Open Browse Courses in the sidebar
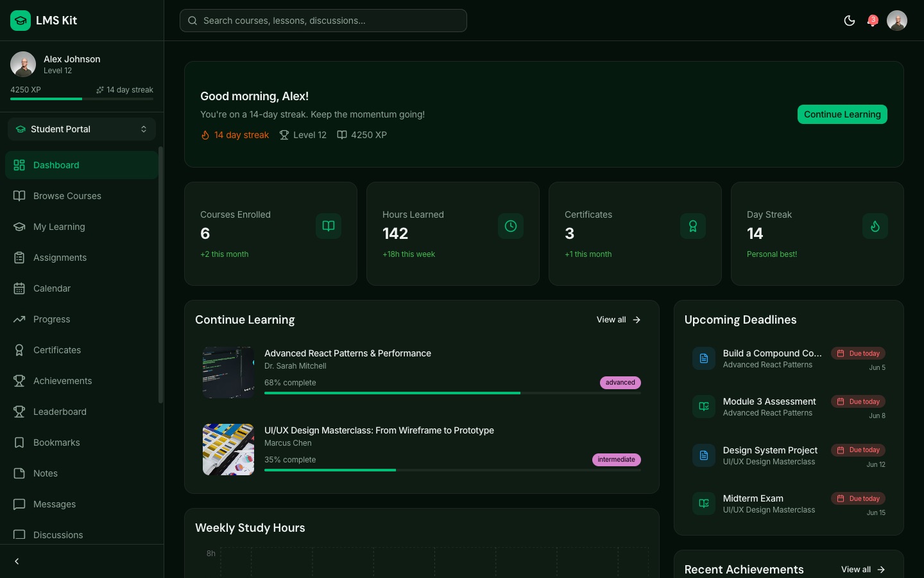This screenshot has width=924, height=578. coord(81,196)
